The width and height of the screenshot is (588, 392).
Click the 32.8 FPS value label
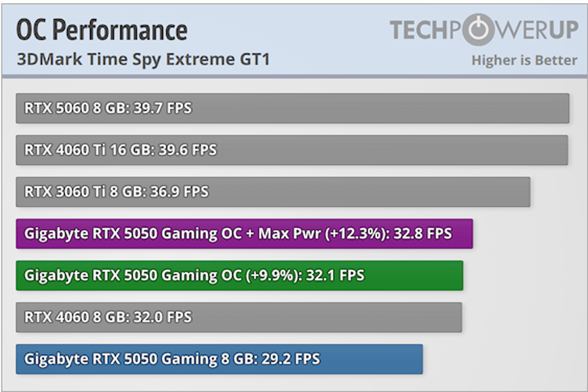[x=423, y=234]
